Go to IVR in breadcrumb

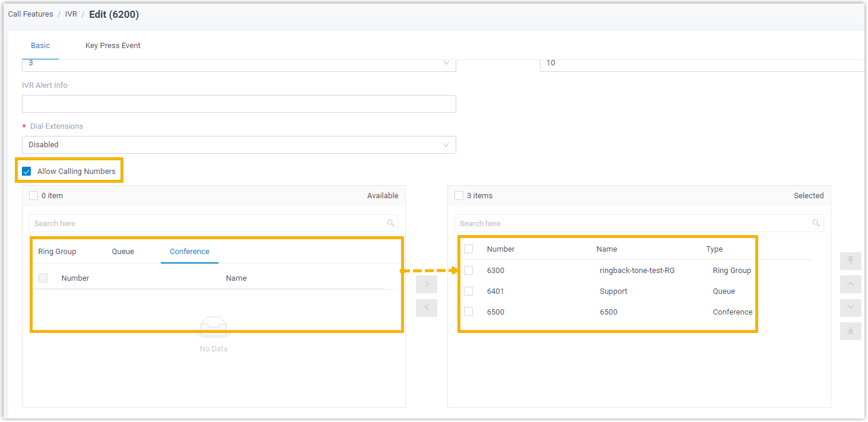(x=71, y=14)
